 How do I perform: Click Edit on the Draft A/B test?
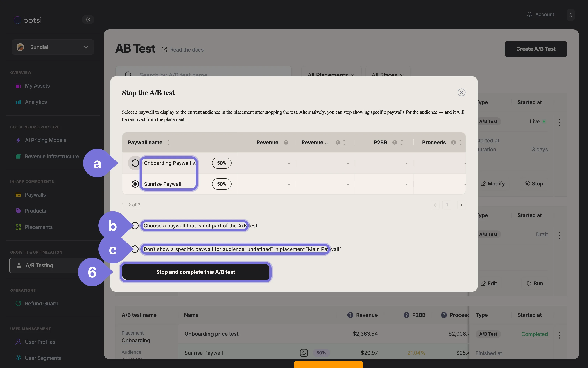(x=489, y=283)
